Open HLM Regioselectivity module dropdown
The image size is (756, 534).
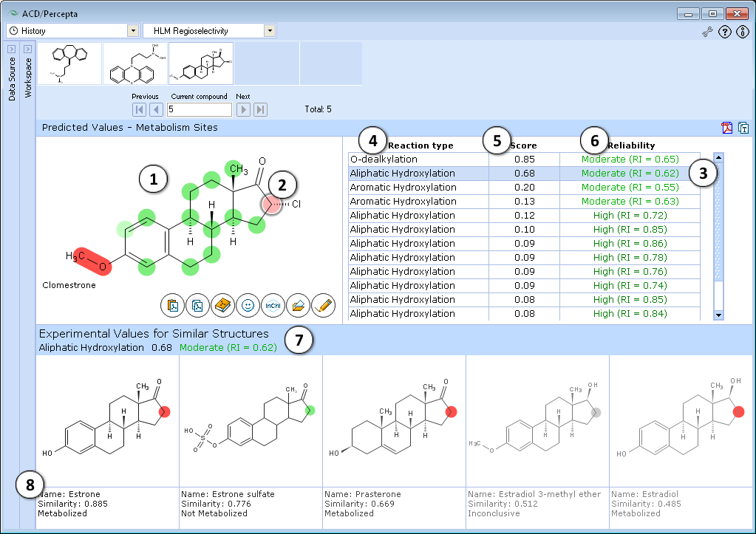click(x=270, y=31)
